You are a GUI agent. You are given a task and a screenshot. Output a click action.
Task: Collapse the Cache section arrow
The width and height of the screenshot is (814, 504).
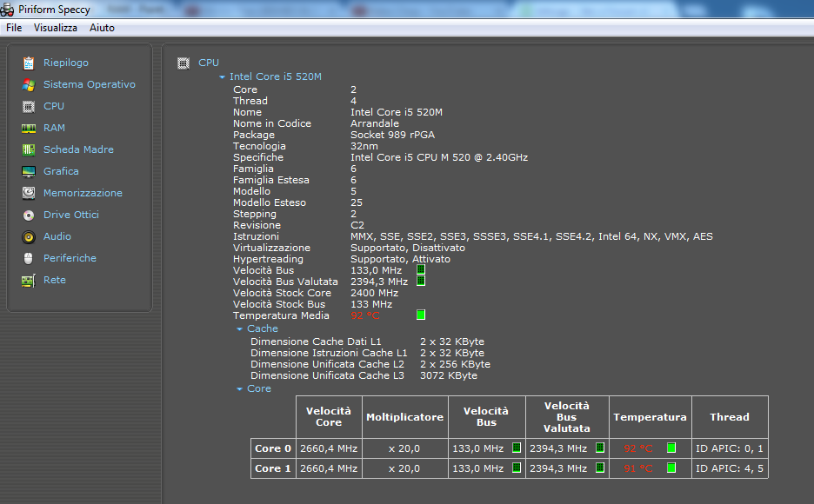(239, 329)
